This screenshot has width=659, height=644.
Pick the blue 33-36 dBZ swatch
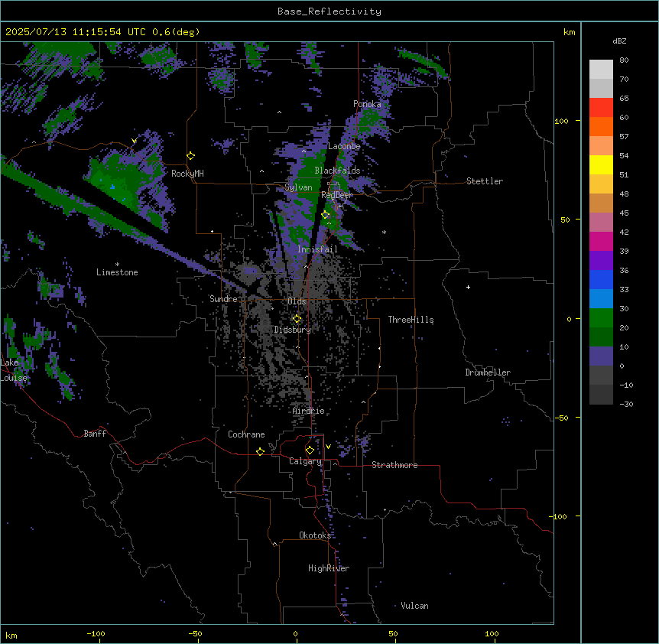coord(601,279)
